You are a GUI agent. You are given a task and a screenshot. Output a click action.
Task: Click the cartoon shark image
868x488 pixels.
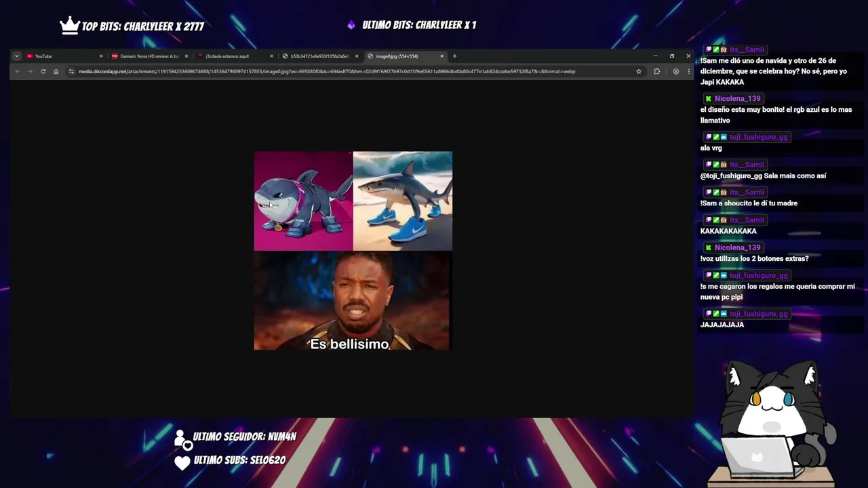tap(303, 201)
